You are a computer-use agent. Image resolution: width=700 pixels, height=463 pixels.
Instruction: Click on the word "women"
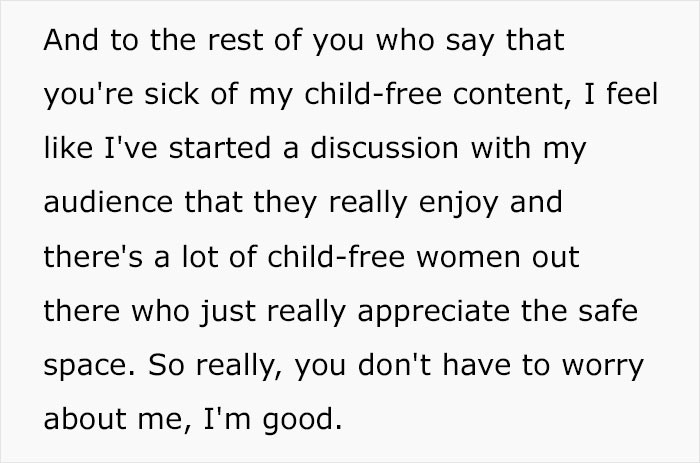[468, 258]
